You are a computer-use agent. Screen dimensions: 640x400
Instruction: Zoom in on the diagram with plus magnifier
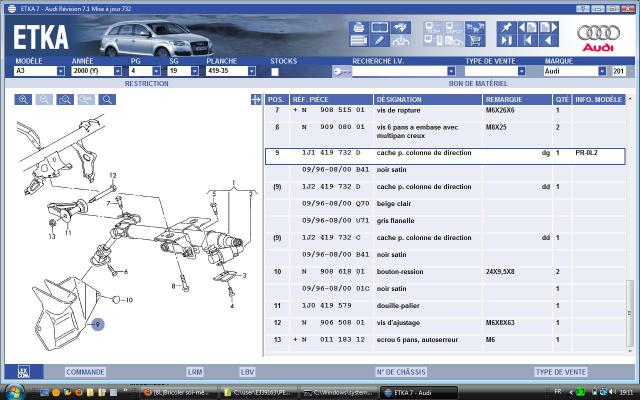23,100
